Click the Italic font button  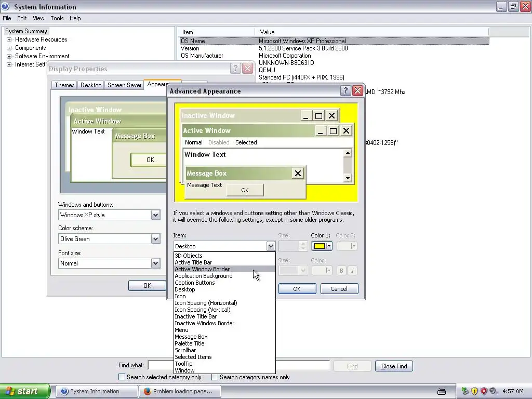[x=353, y=270]
